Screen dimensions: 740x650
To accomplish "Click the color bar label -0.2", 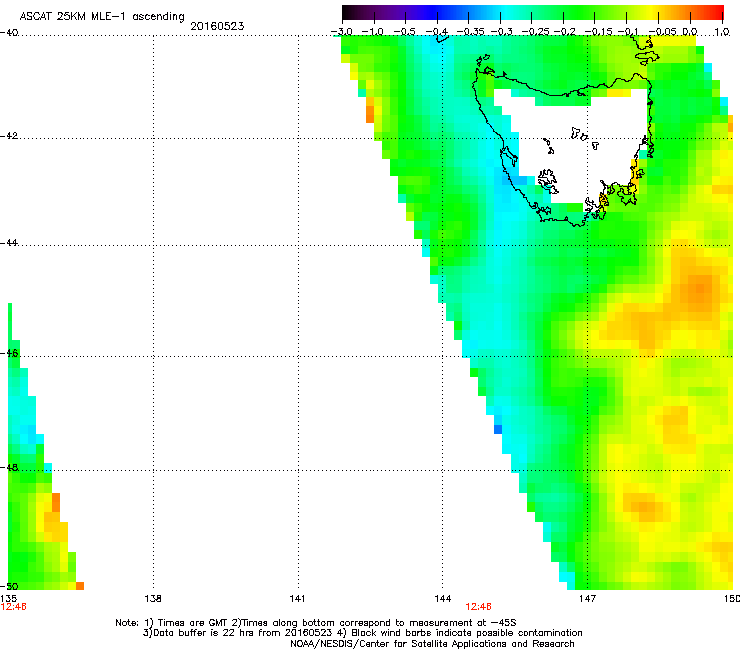I will tap(565, 32).
